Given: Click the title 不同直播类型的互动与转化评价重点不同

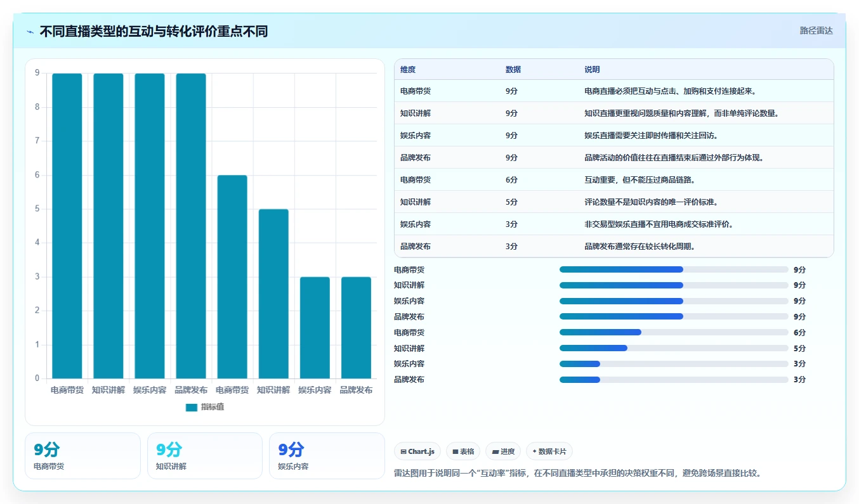Looking at the screenshot, I should point(154,31).
